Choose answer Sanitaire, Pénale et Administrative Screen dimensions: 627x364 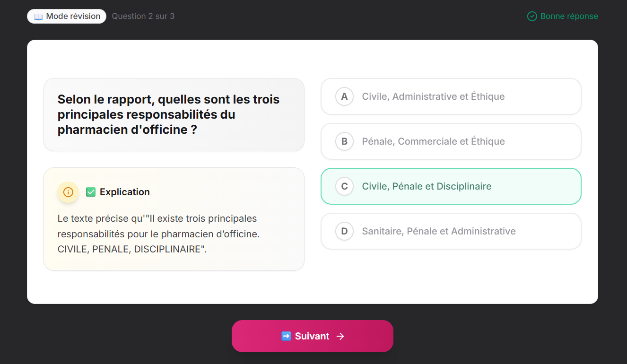coord(451,231)
